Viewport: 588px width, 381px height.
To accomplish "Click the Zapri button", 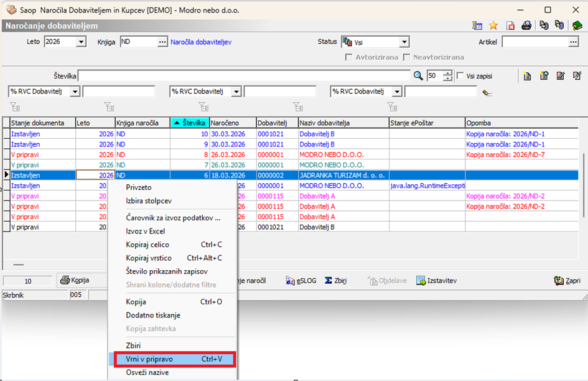I will coord(567,281).
